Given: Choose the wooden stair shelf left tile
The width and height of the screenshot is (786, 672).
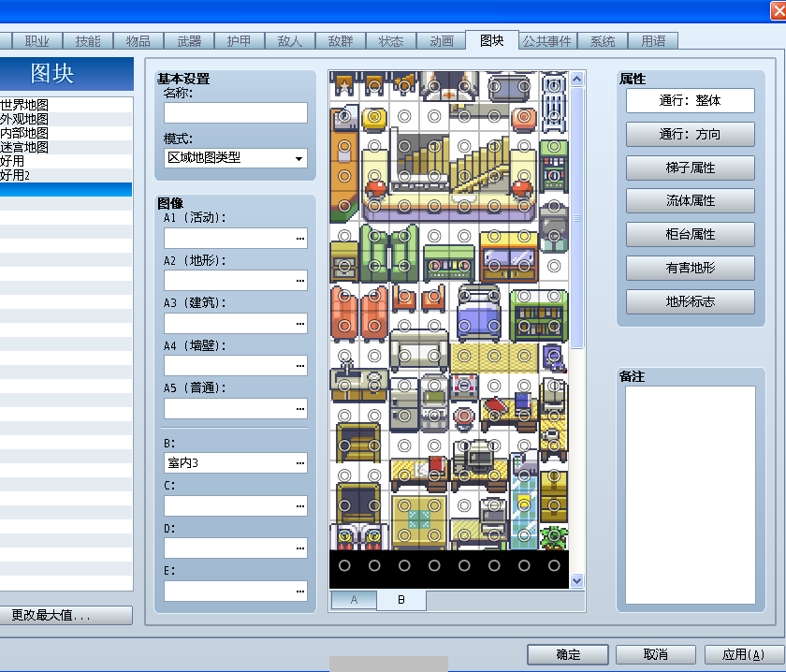Looking at the screenshot, I should 344,446.
